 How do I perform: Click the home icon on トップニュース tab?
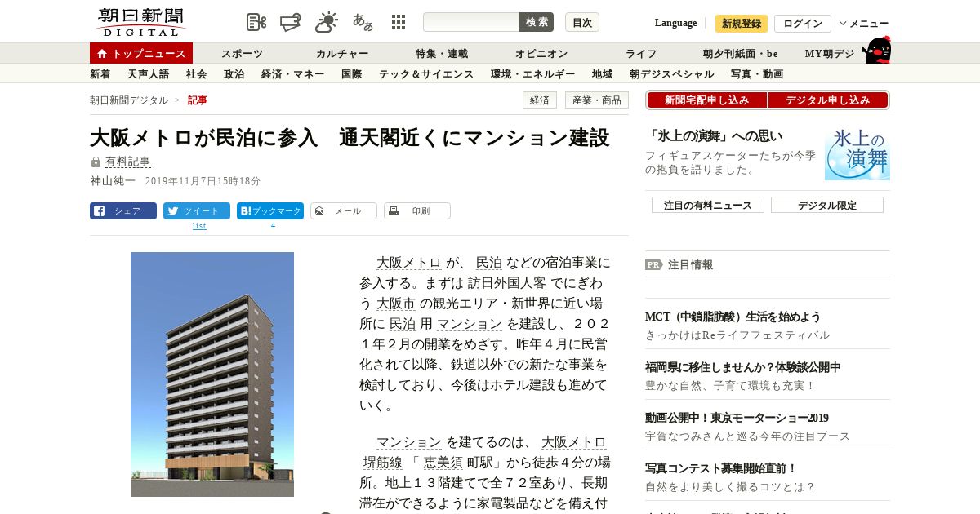click(102, 54)
